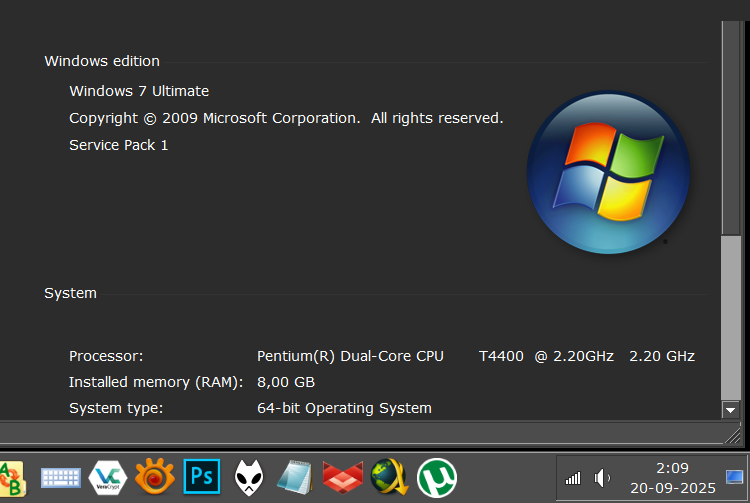Open the globe with yellow arrow icon
The width and height of the screenshot is (750, 503).
coord(389,477)
